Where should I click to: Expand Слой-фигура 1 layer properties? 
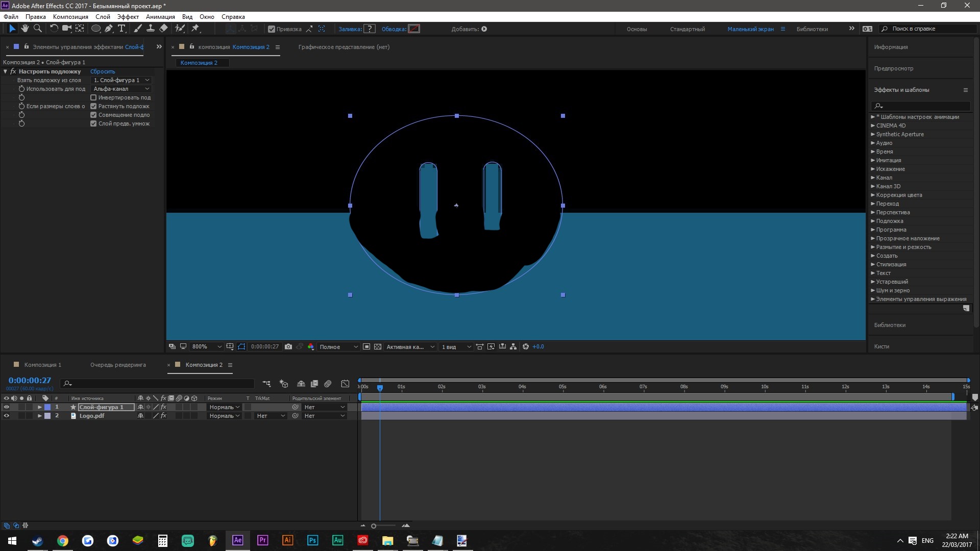39,407
